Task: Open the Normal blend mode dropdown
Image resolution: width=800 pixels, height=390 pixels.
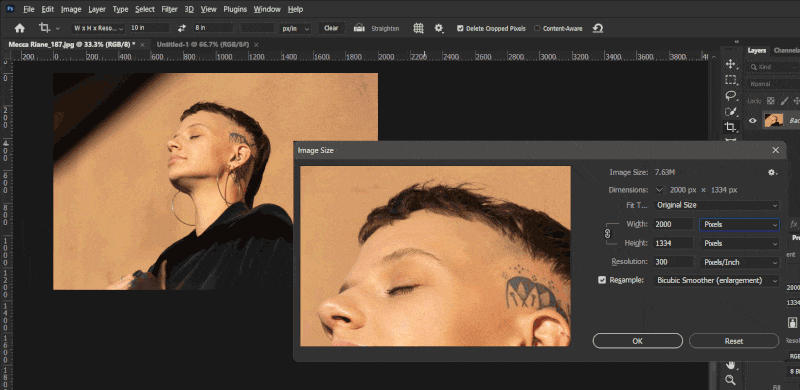Action: 772,84
